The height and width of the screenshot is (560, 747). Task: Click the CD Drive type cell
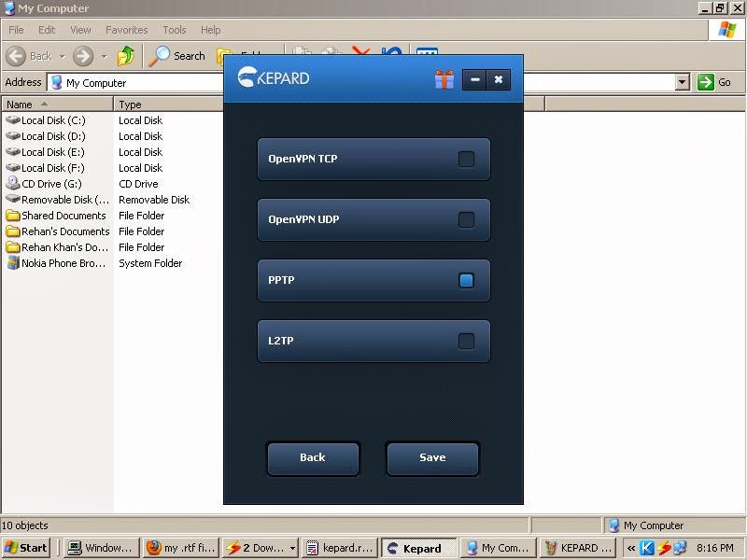pyautogui.click(x=138, y=184)
